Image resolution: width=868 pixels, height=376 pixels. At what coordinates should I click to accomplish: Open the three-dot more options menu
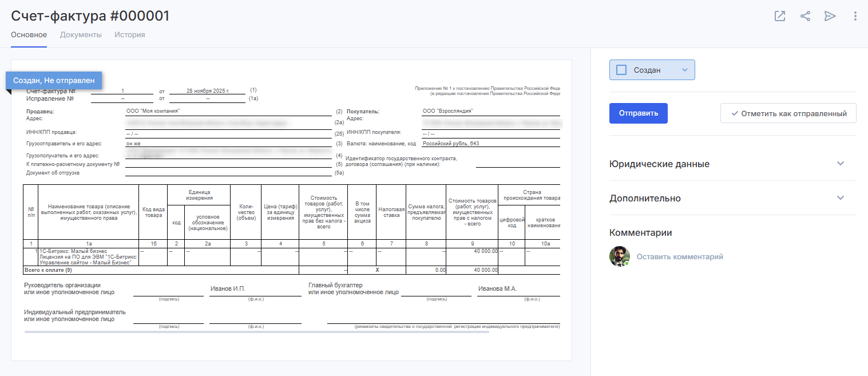[855, 16]
